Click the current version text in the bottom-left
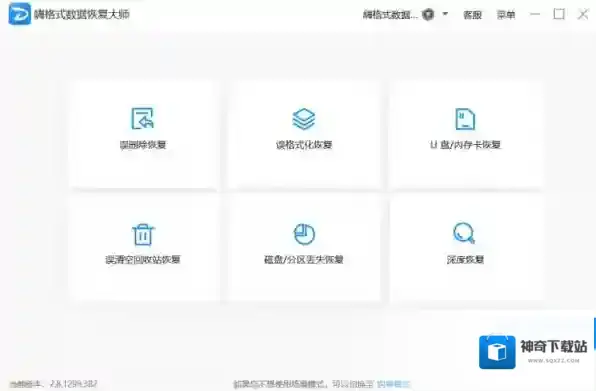This screenshot has width=596, height=391. (54, 384)
